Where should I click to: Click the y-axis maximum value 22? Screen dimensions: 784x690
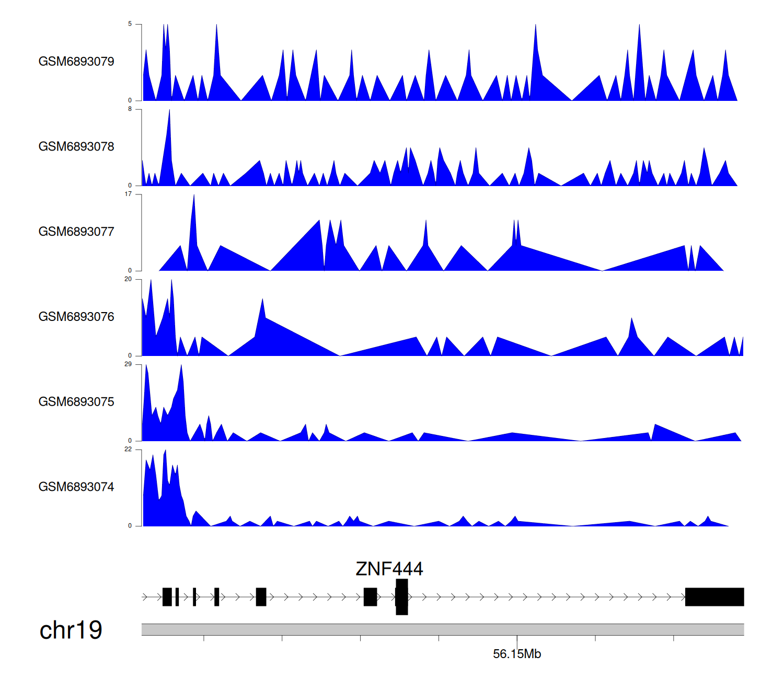coord(128,450)
